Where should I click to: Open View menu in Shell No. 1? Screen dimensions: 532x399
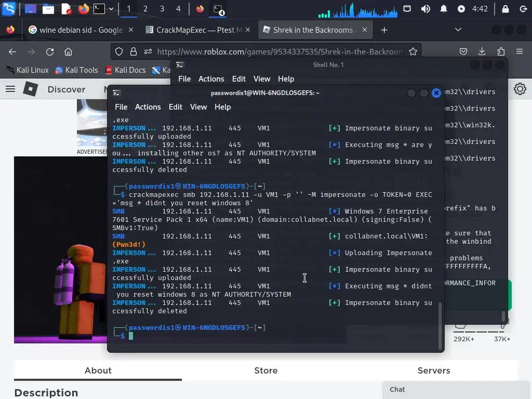tap(262, 79)
